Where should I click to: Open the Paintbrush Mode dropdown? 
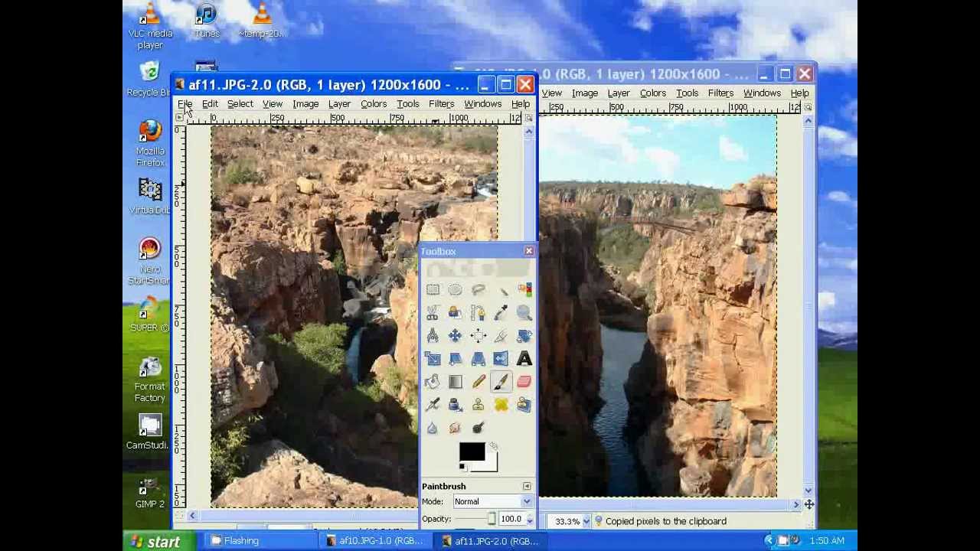point(492,501)
